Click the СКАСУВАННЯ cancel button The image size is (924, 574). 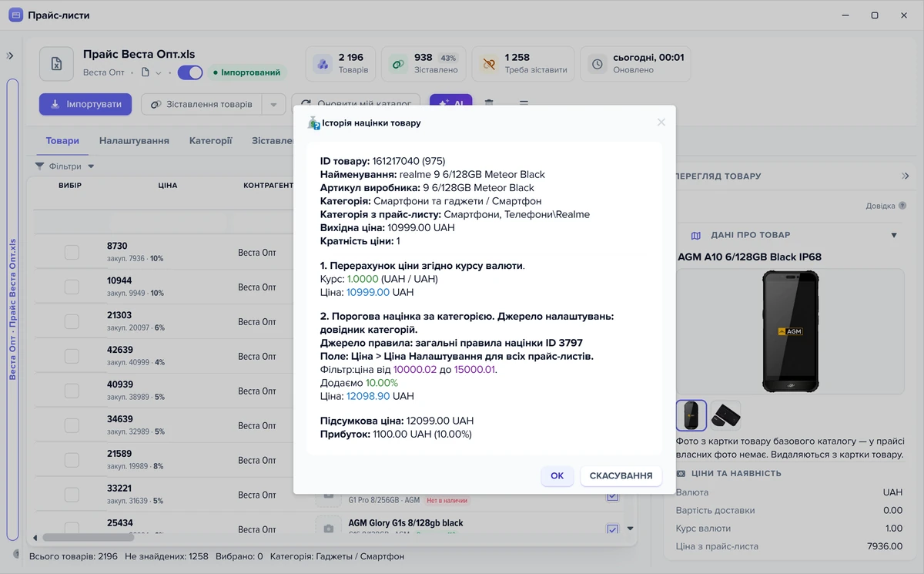pyautogui.click(x=621, y=476)
